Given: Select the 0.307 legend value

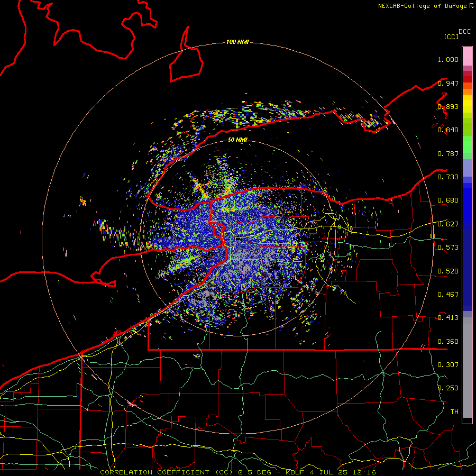Looking at the screenshot, I should [448, 364].
